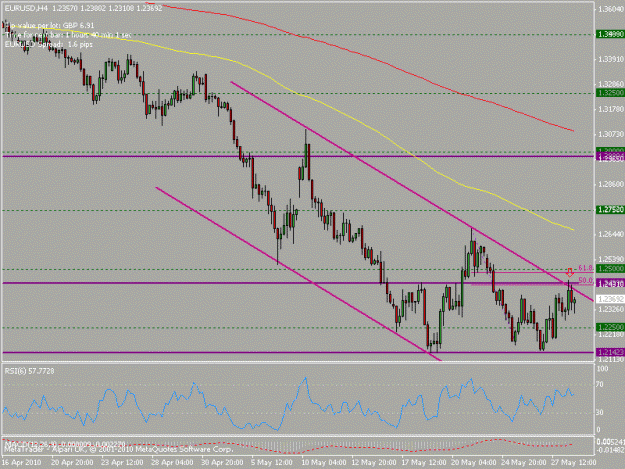This screenshot has width=625, height=469.
Task: Click the 27 May 12:00 time label
Action: 574,463
